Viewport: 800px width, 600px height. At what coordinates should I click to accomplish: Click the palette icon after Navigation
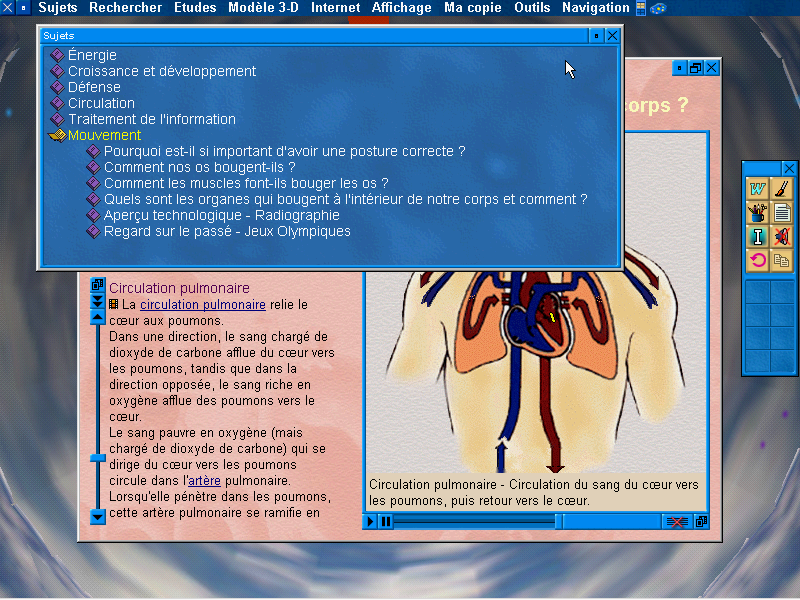coord(658,8)
